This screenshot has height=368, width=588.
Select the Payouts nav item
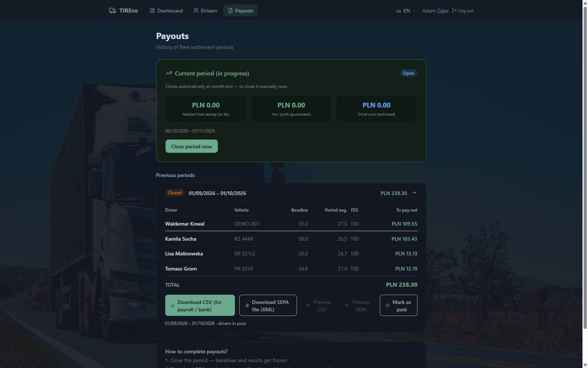point(240,11)
